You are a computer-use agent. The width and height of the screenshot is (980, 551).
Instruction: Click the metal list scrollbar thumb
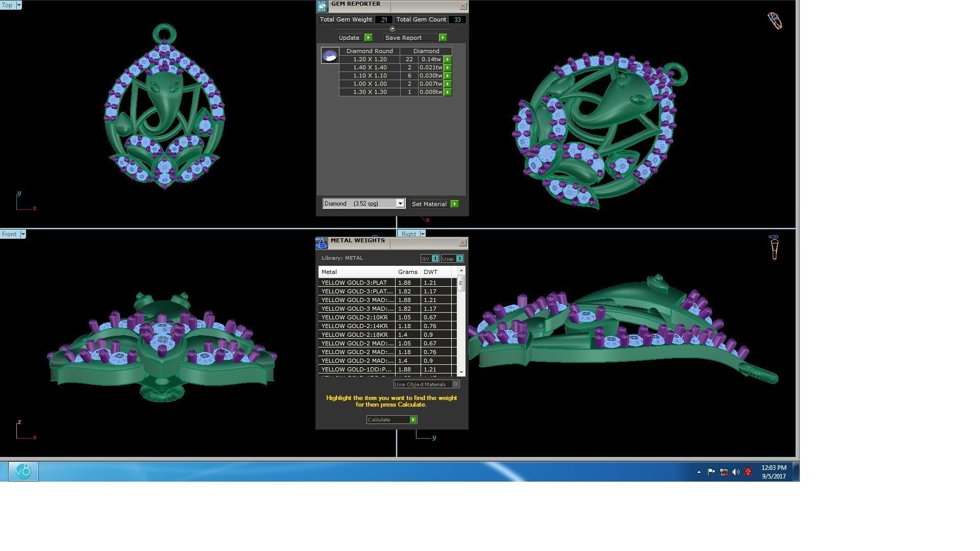pos(461,284)
